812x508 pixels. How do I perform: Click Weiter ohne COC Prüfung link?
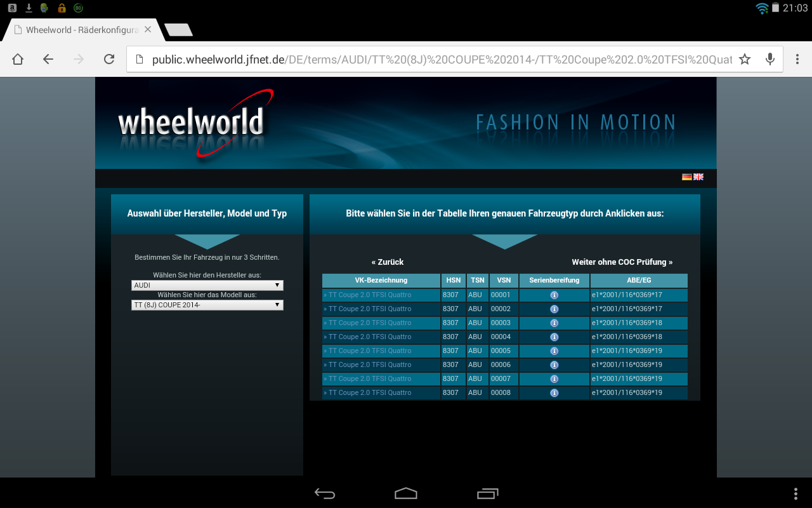point(622,262)
